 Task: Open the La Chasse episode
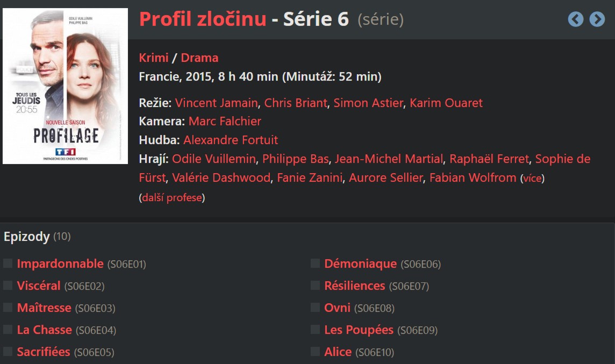[44, 330]
